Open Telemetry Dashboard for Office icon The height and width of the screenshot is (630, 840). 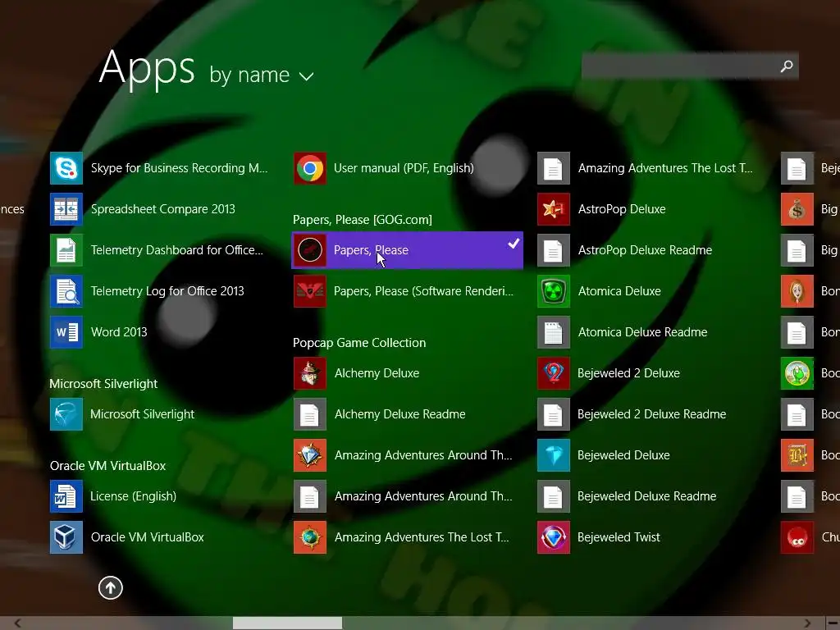point(66,250)
